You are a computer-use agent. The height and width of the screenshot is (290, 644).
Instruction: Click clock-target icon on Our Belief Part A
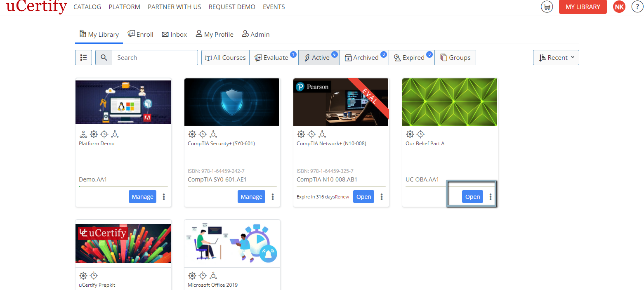click(420, 134)
